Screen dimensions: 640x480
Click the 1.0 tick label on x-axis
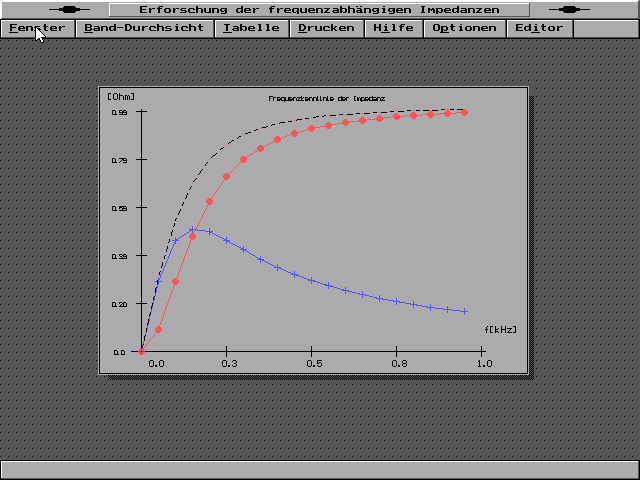point(485,364)
